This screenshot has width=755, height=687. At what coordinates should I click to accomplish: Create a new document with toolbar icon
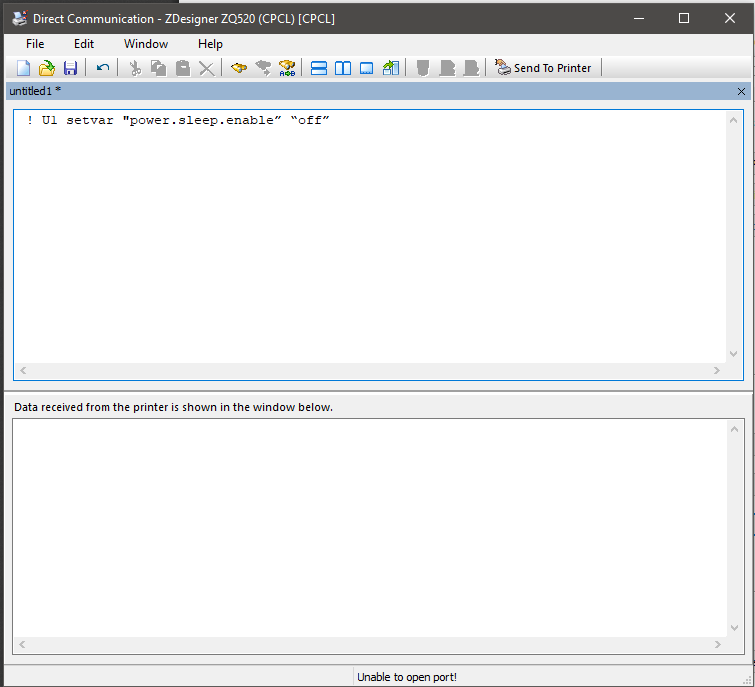(24, 68)
